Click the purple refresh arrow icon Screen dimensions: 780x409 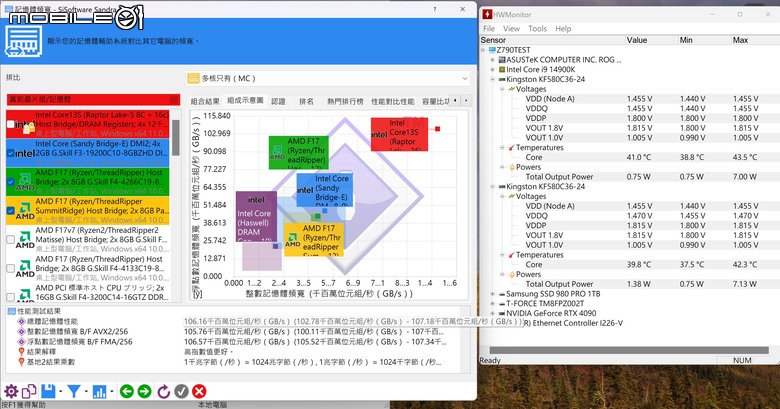coord(163,391)
